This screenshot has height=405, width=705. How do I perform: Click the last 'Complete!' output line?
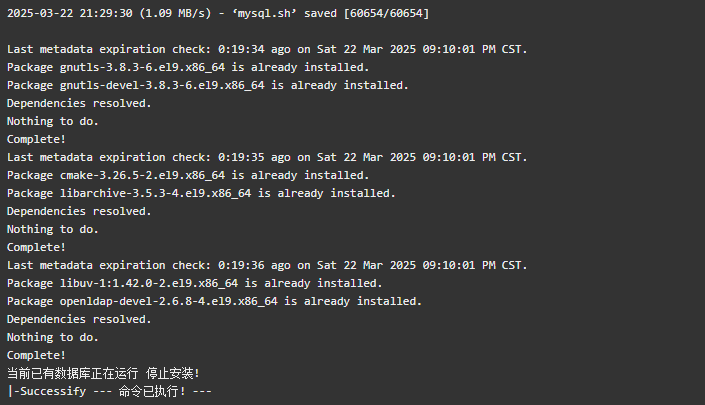36,355
